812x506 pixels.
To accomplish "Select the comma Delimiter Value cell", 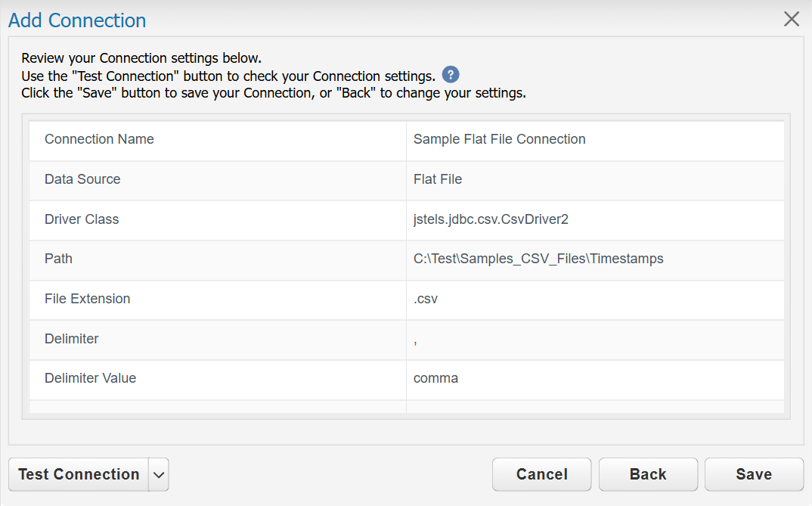I will click(595, 379).
